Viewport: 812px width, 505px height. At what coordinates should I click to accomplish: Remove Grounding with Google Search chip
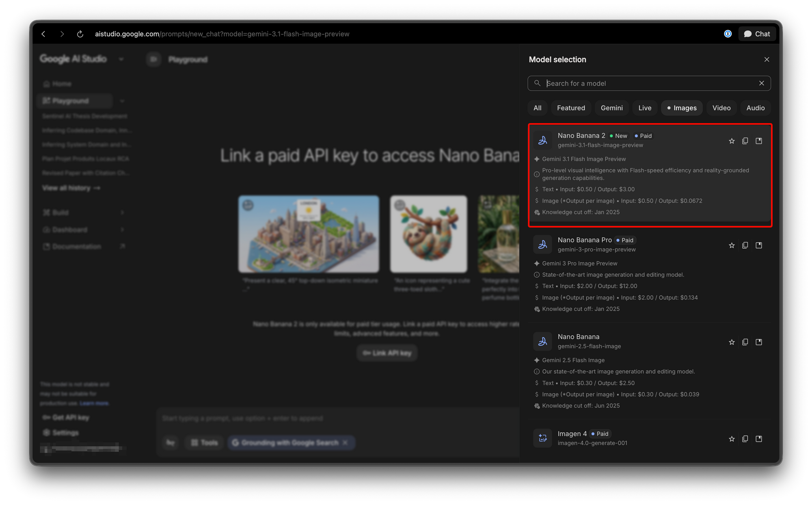345,443
